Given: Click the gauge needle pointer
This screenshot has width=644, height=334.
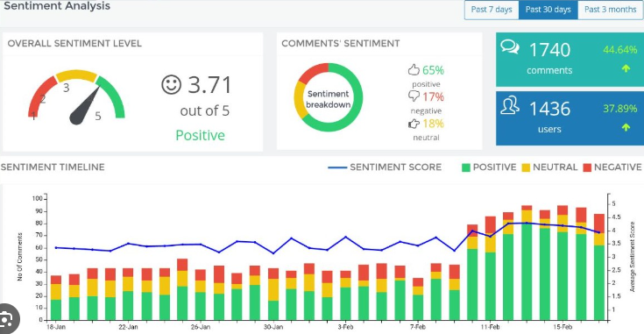Looking at the screenshot, I should tap(84, 106).
